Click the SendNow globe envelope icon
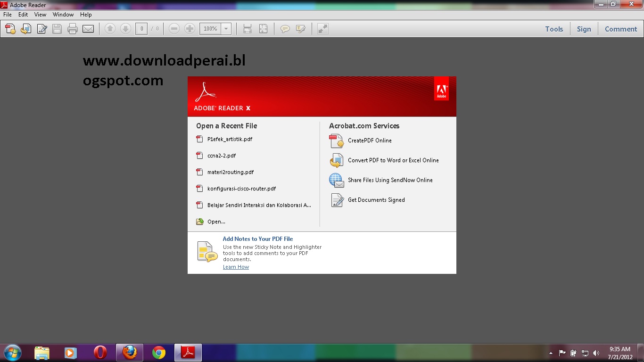 [337, 180]
